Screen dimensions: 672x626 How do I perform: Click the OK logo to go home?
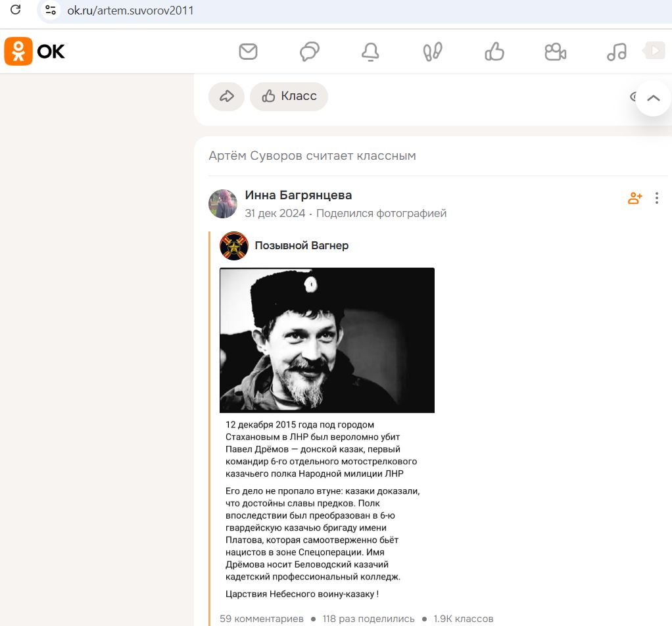point(35,51)
